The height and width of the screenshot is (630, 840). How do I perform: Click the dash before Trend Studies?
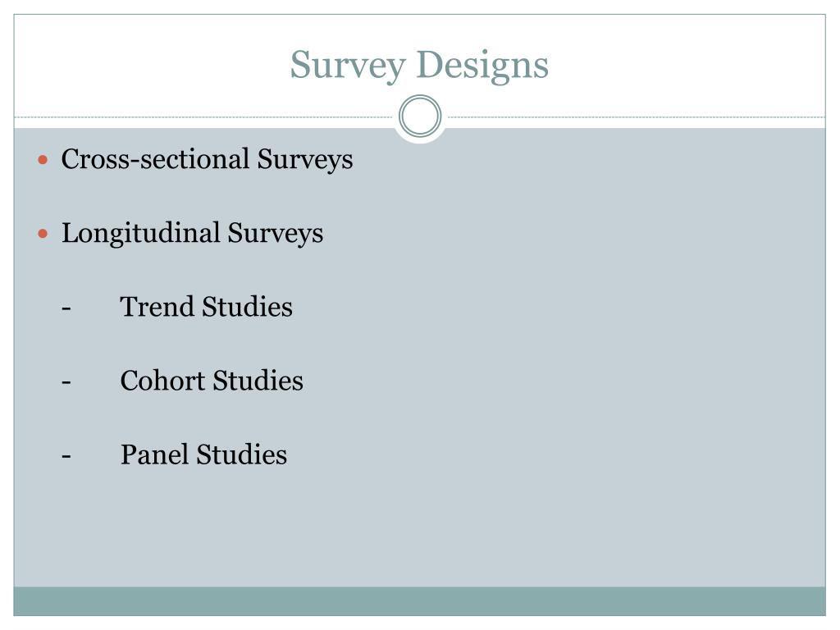tap(66, 308)
